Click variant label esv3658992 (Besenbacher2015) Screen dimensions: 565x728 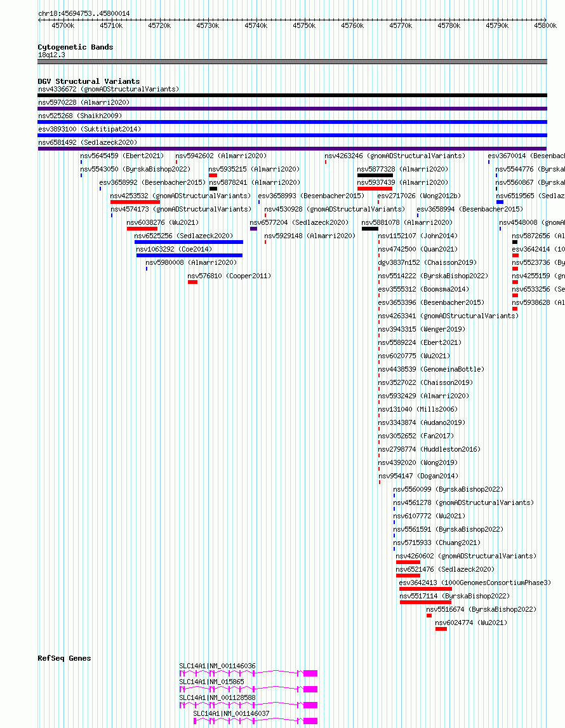[x=152, y=182]
